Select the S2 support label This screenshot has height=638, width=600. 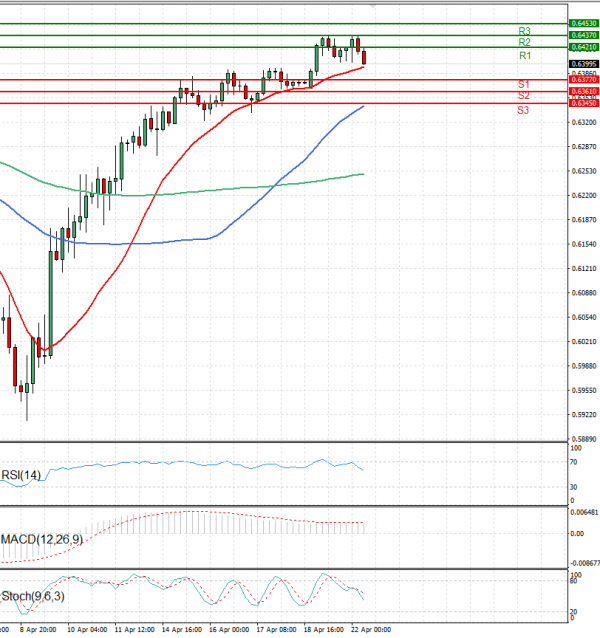point(524,96)
